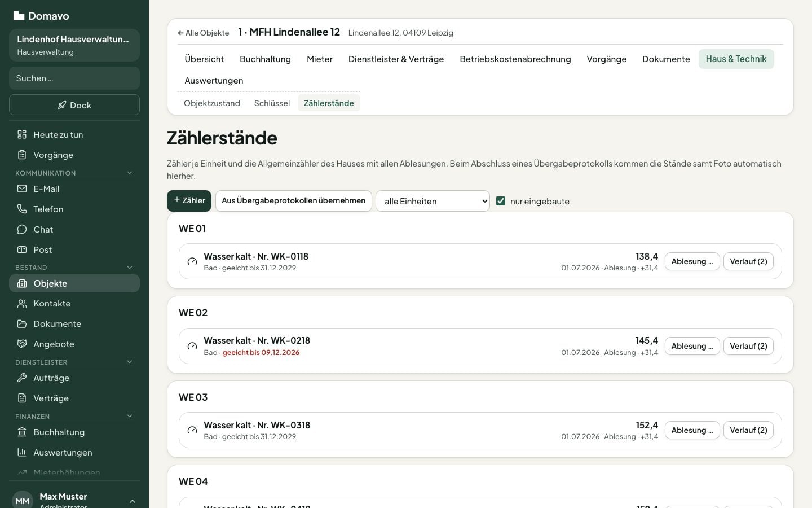Collapse the Bestand sidebar section
812x508 pixels.
(130, 268)
